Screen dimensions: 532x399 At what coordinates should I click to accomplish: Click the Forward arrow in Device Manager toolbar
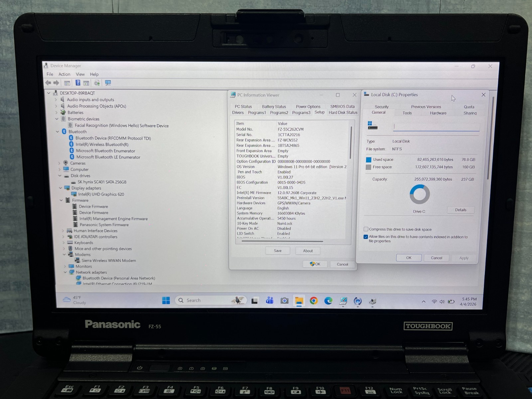(x=56, y=83)
